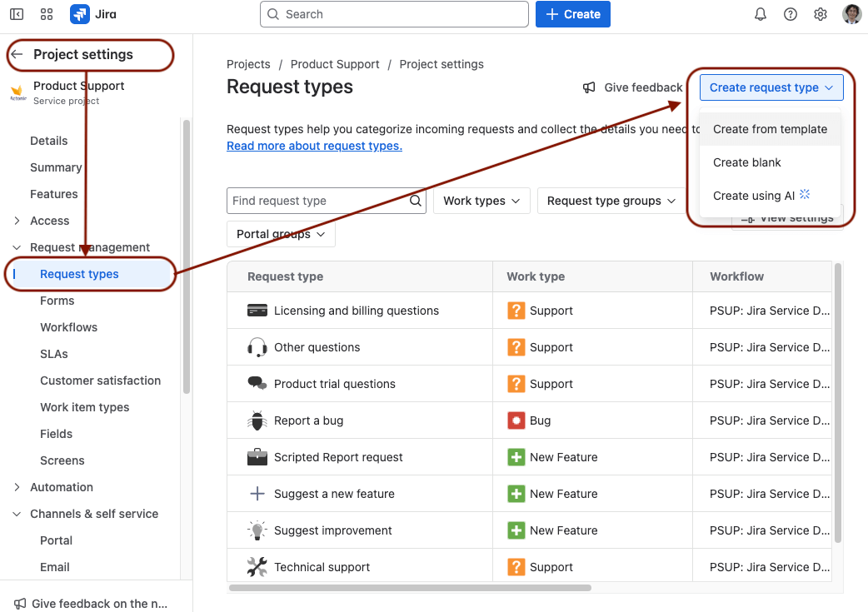Click the magnifier icon in Find request type
The height and width of the screenshot is (612, 868).
tap(416, 201)
